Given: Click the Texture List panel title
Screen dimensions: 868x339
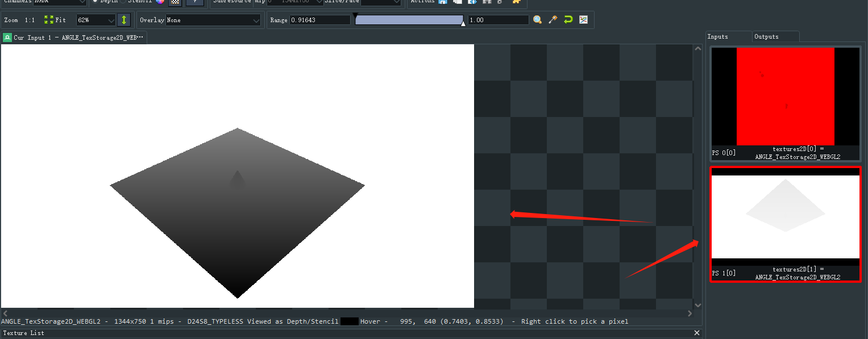Looking at the screenshot, I should (x=24, y=333).
